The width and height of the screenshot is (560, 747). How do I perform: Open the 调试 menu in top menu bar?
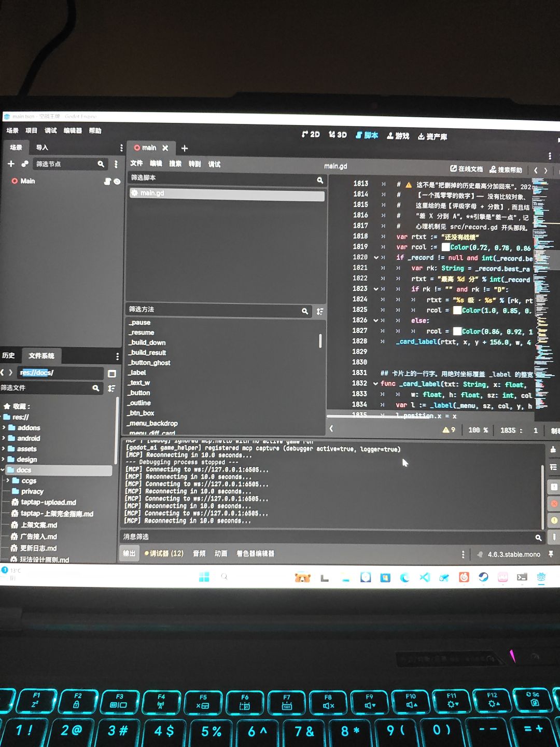[51, 131]
